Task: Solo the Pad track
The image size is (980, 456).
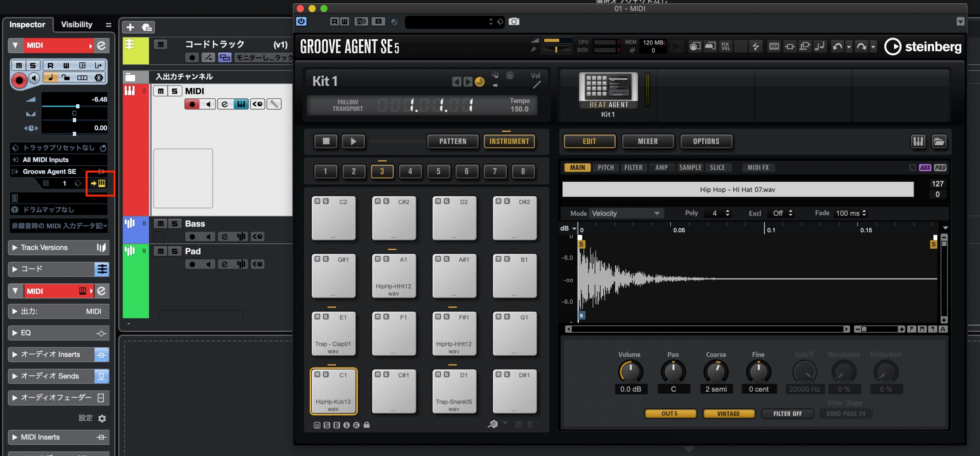Action: 175,251
